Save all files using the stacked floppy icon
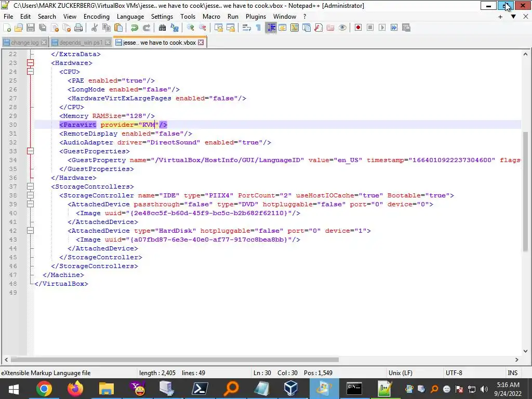This screenshot has height=399, width=532. [x=43, y=28]
